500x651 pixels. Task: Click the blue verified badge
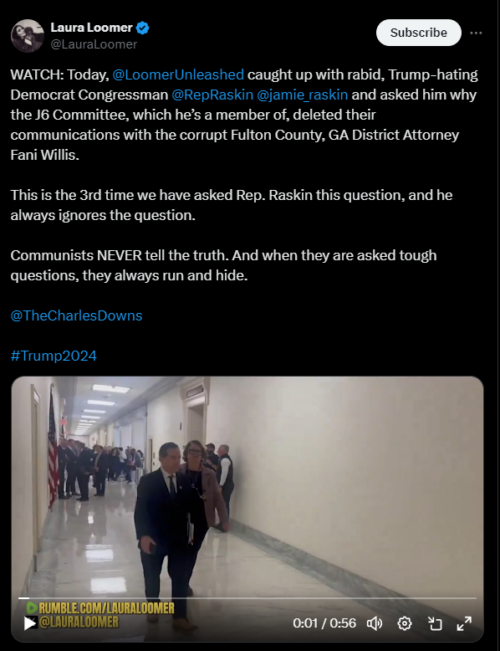pyautogui.click(x=143, y=28)
